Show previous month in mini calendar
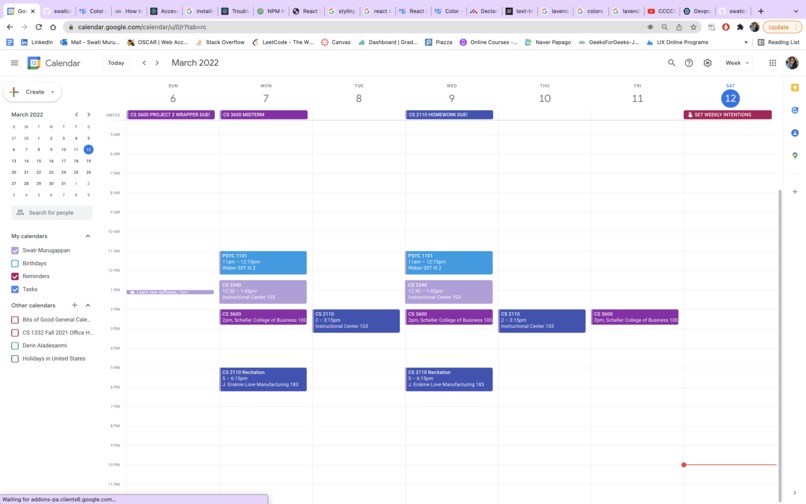The width and height of the screenshot is (806, 504). (76, 115)
